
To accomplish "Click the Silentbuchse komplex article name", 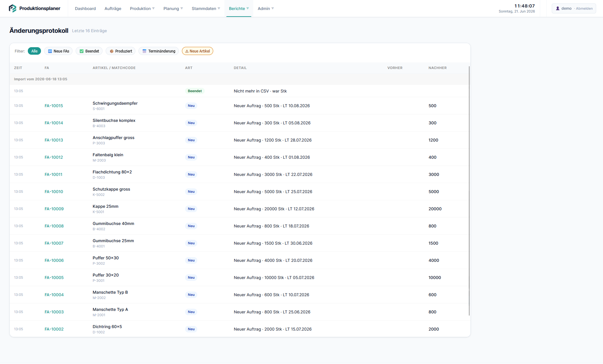I will [x=114, y=120].
